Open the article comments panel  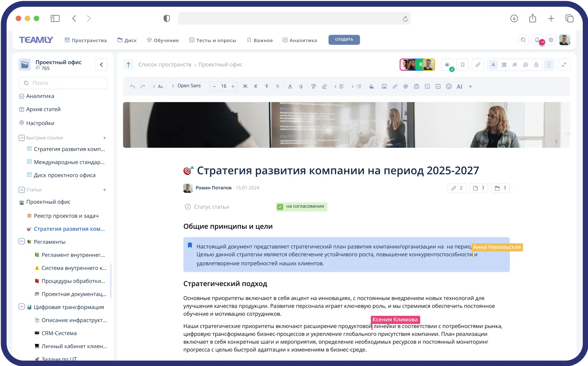tap(526, 65)
